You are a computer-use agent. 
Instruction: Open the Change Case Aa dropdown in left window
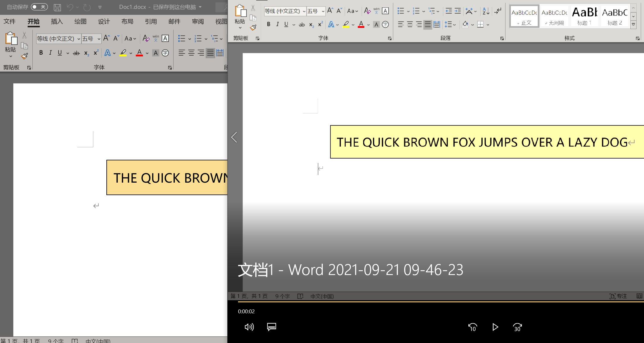tap(130, 39)
